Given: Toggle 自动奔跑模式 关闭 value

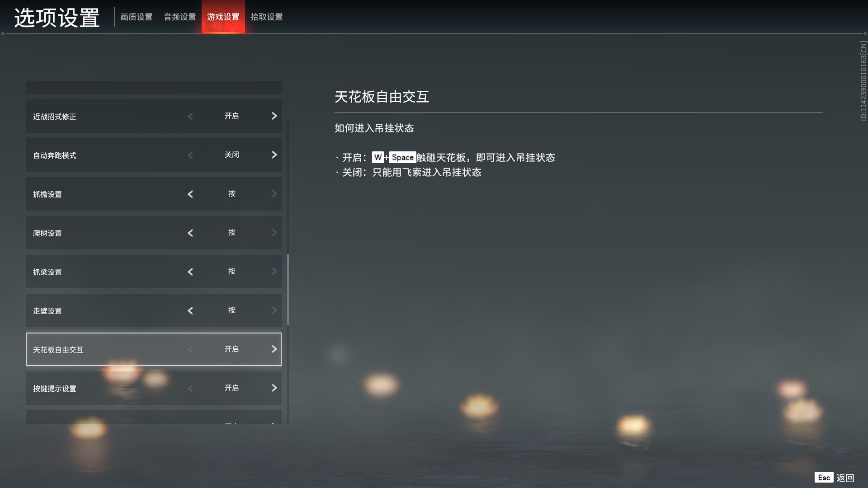Looking at the screenshot, I should point(232,155).
